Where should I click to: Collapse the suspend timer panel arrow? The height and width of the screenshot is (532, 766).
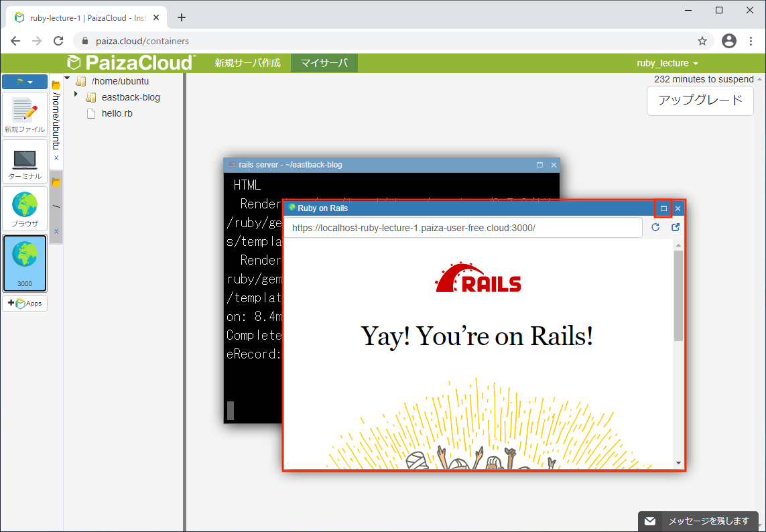[x=760, y=79]
